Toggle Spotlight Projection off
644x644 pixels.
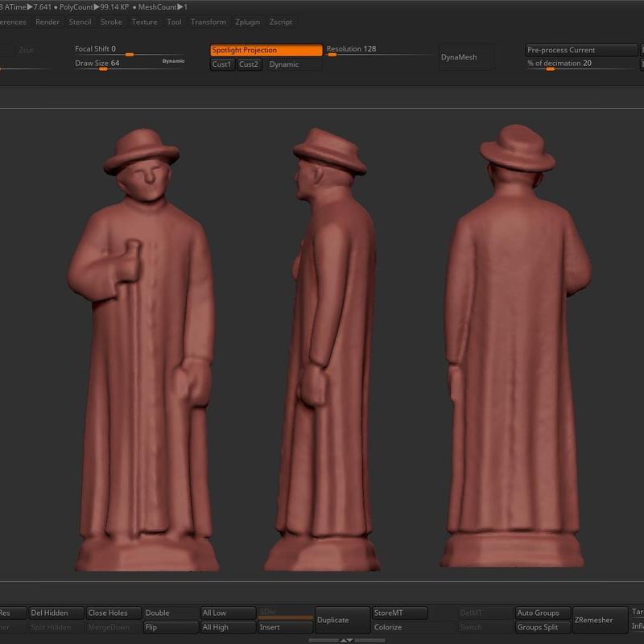coord(266,50)
